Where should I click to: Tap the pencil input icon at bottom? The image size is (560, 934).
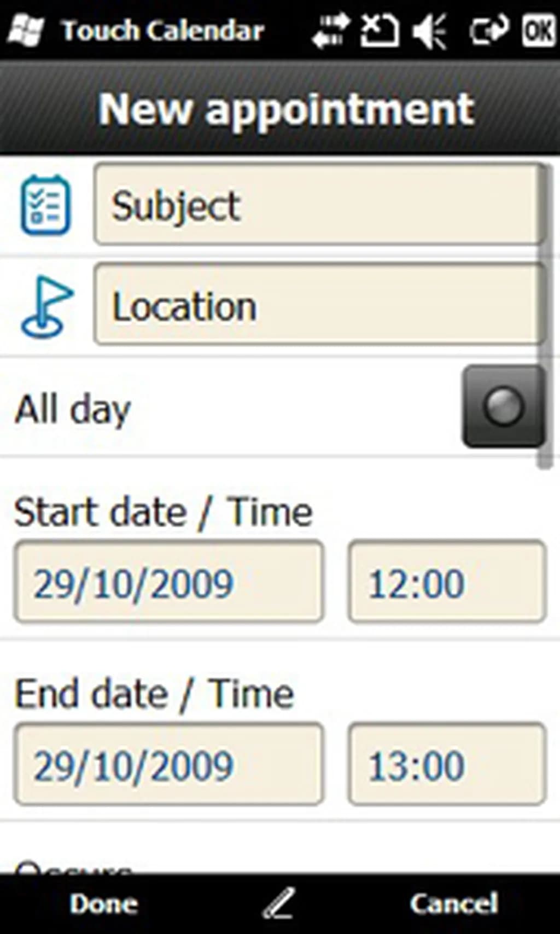279,903
